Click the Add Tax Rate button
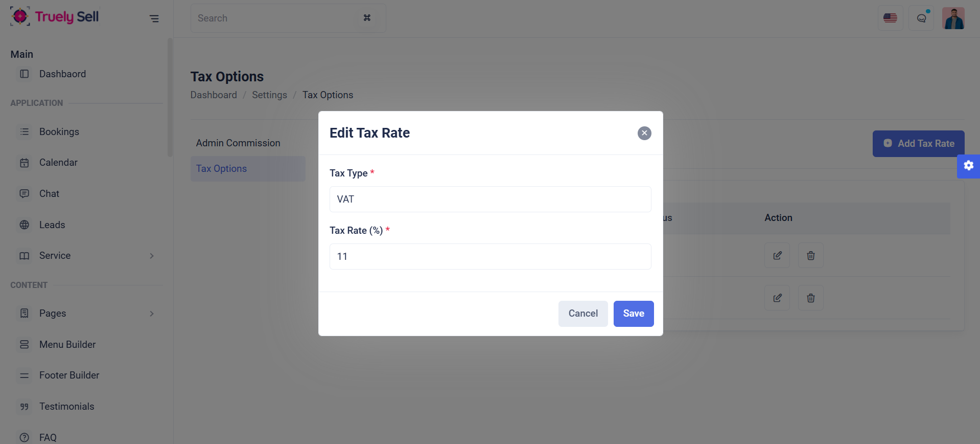The height and width of the screenshot is (444, 980). click(918, 144)
